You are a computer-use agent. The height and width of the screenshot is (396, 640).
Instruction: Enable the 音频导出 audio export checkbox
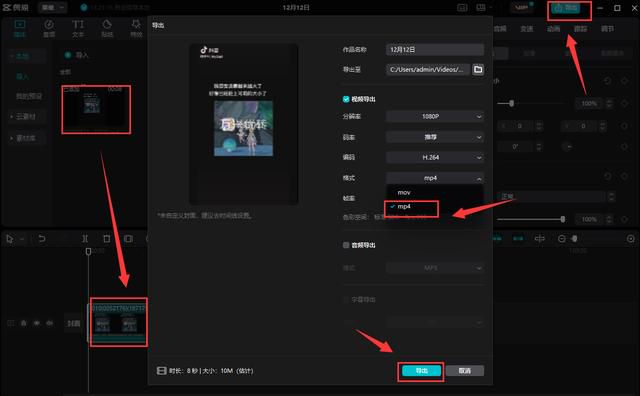pos(346,245)
